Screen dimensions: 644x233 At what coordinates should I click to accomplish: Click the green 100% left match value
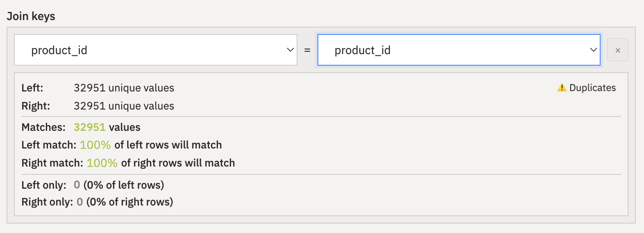[95, 145]
